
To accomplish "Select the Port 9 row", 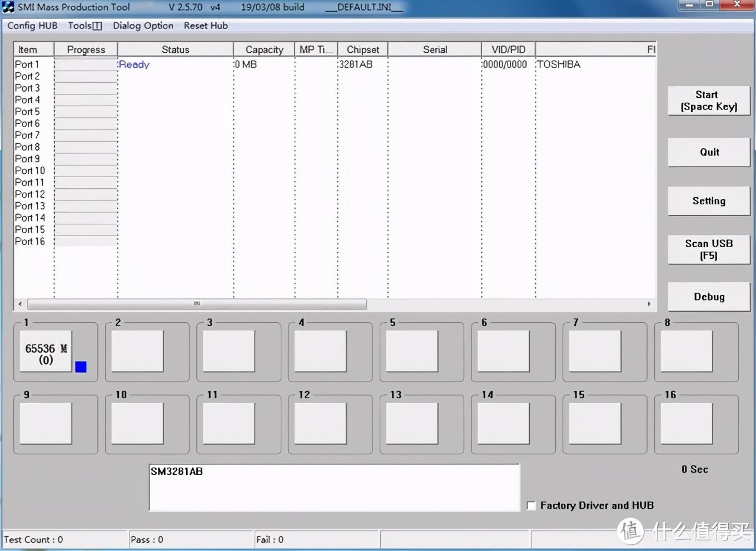I will pos(27,159).
